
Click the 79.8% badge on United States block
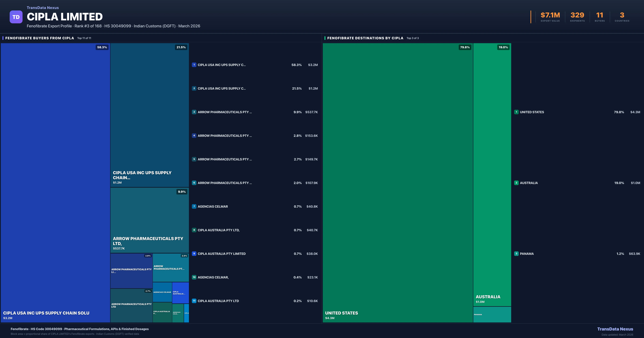(465, 47)
